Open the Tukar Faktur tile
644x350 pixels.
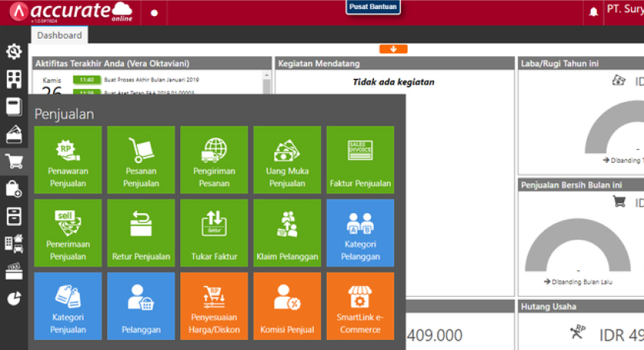(x=214, y=233)
